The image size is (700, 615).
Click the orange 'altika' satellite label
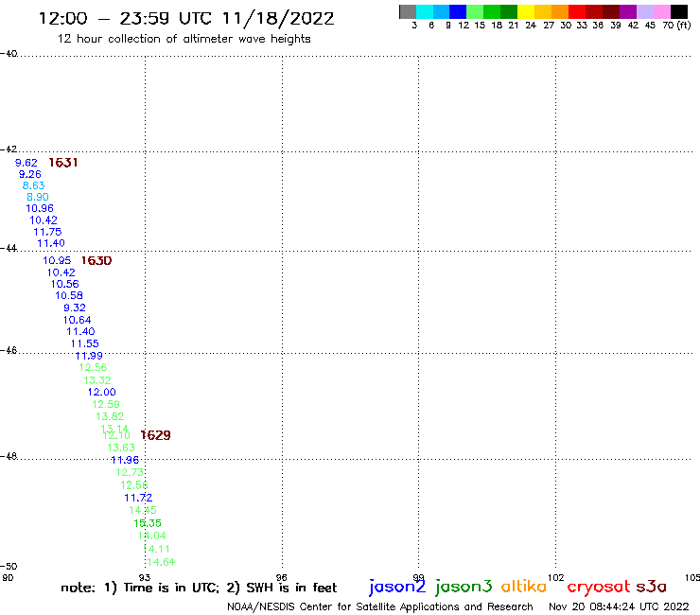(523, 587)
